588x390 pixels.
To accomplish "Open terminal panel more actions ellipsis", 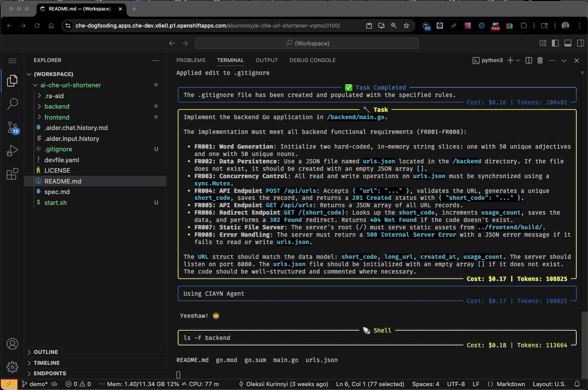I will [x=552, y=60].
